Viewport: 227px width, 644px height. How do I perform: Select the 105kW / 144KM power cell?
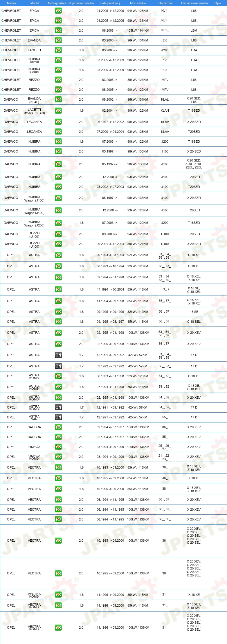pyautogui.click(x=138, y=30)
